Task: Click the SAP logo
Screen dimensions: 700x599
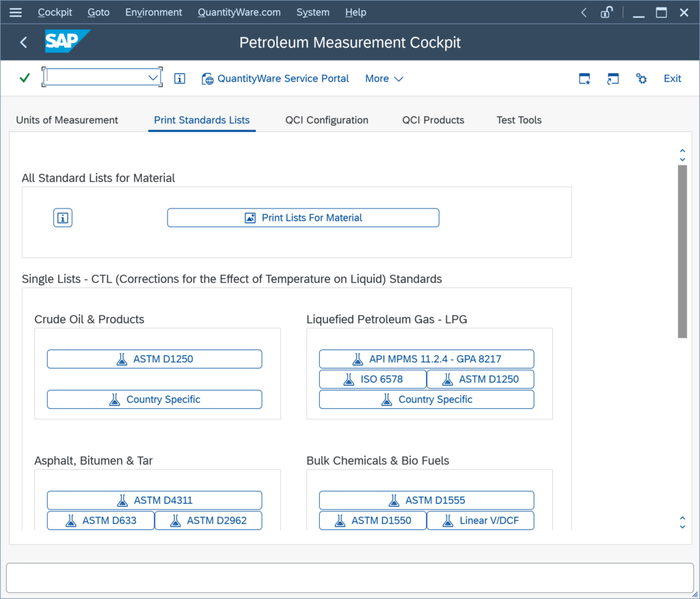Action: pos(68,41)
